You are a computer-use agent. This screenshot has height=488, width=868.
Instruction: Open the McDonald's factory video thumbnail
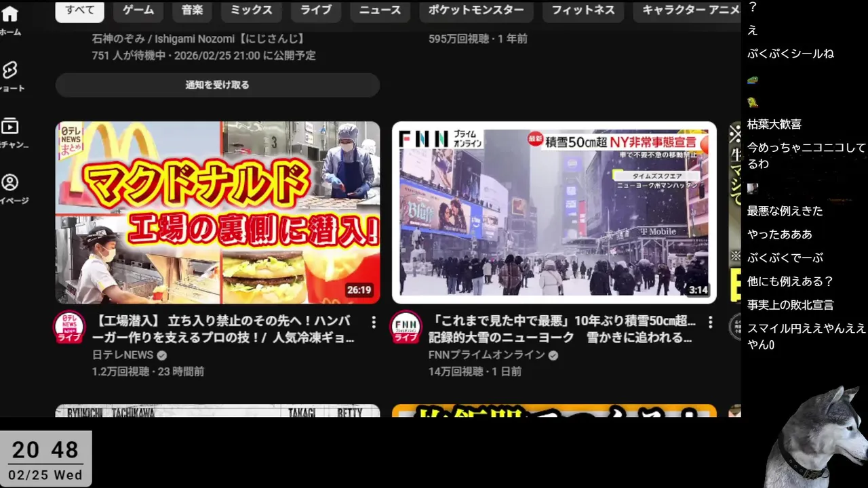(x=218, y=212)
